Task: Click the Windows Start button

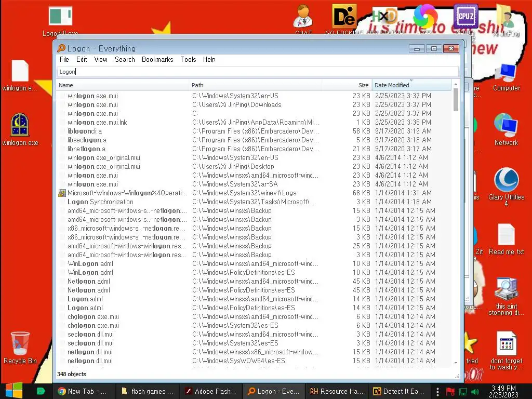Action: [x=14, y=391]
